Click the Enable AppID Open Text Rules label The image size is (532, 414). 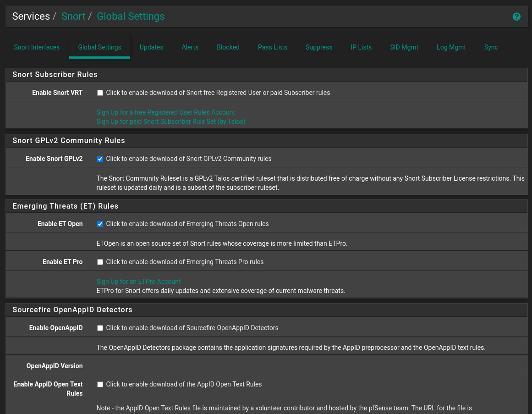point(48,389)
